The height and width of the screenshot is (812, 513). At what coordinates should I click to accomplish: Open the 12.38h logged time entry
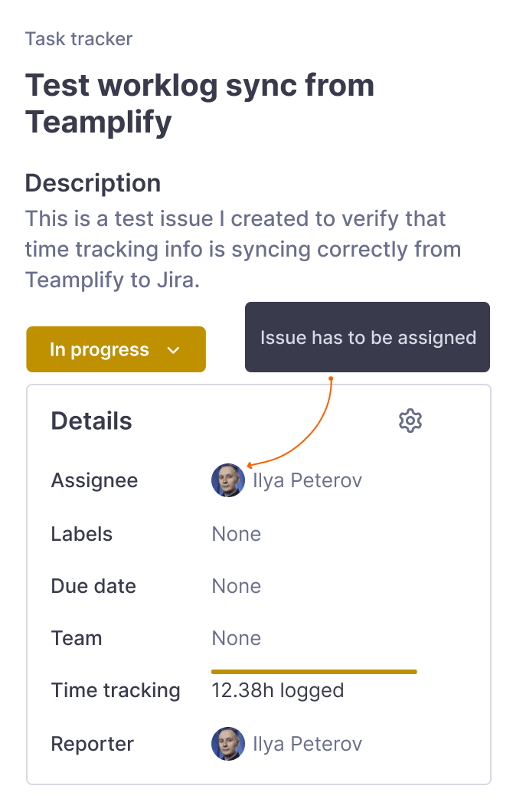click(277, 690)
